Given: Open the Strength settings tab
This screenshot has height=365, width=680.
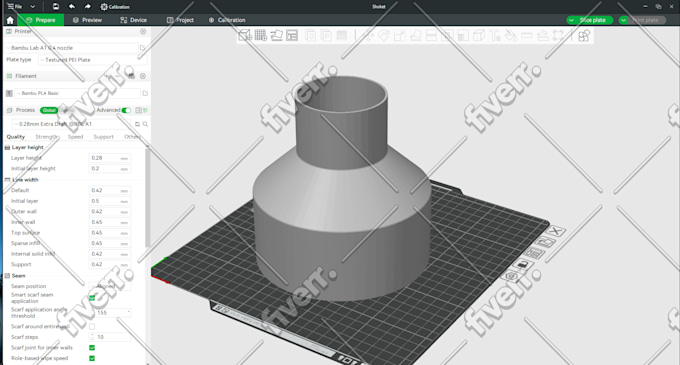Looking at the screenshot, I should click(47, 137).
